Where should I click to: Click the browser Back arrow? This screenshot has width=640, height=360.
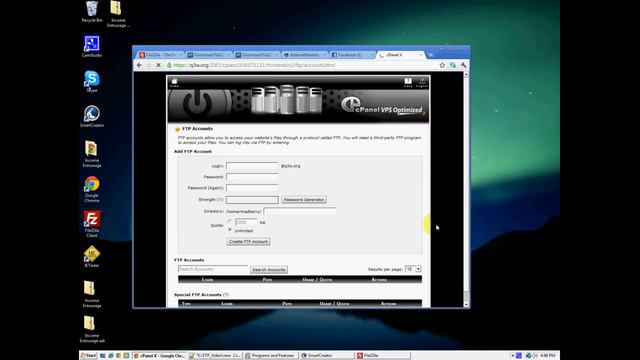(140, 65)
